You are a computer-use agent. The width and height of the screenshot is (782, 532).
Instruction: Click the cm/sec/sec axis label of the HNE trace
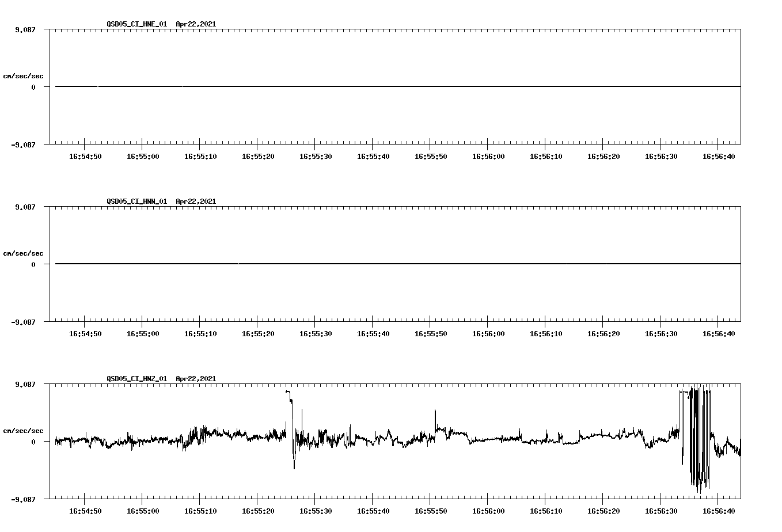click(x=24, y=75)
